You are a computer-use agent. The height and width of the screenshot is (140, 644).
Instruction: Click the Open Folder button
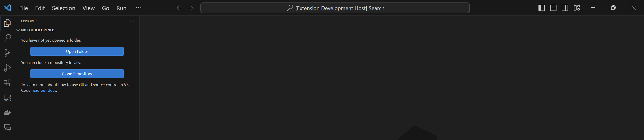77,51
